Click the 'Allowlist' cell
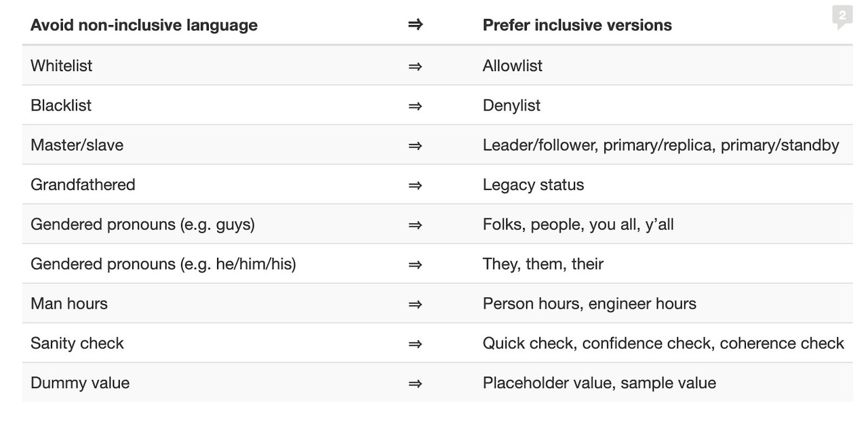Viewport: 868px width, 424px height. click(513, 66)
